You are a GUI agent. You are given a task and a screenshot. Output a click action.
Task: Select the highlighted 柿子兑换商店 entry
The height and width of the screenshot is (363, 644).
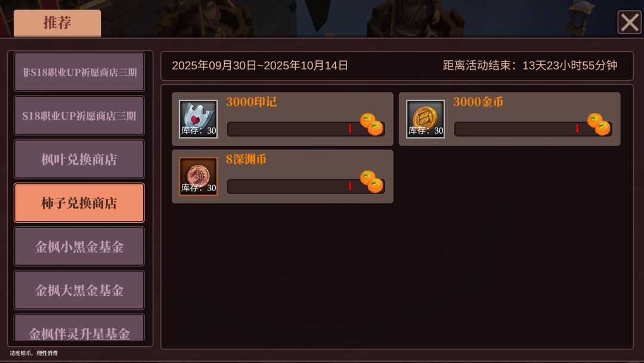tap(79, 202)
